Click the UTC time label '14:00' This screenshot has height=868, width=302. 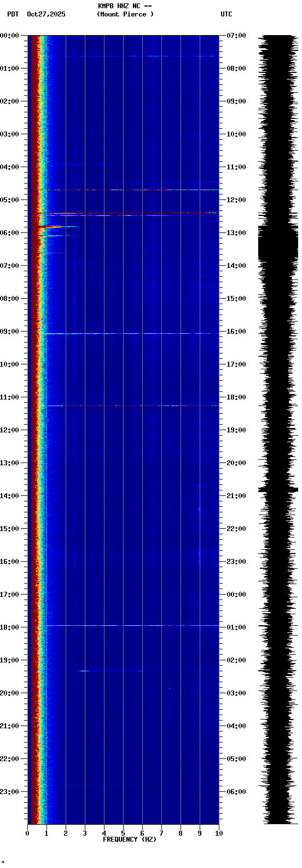pos(236,266)
